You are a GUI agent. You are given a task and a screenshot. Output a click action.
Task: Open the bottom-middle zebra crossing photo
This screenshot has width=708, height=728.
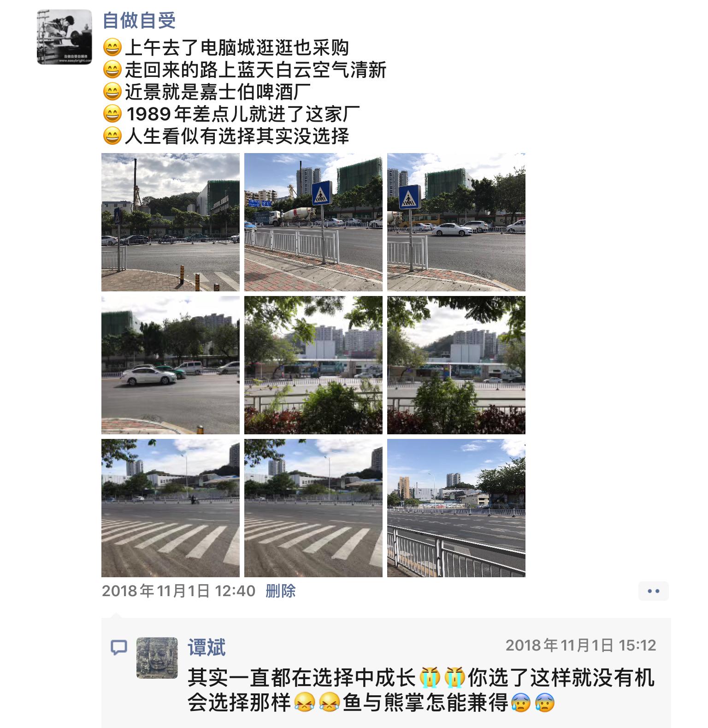click(313, 508)
